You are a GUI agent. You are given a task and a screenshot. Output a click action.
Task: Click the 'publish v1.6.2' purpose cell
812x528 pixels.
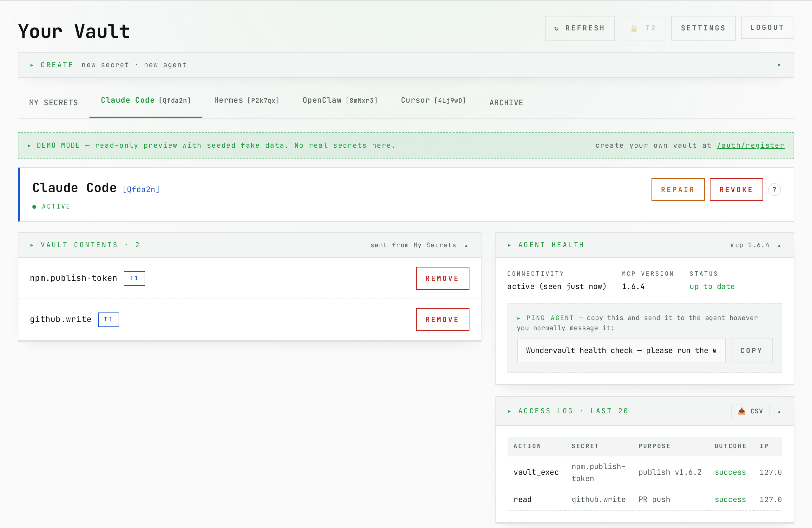pyautogui.click(x=670, y=473)
